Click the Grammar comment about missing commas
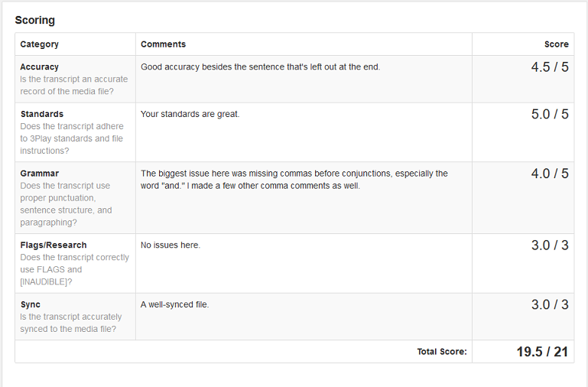Screen dimensions: 588x387 [x=294, y=180]
